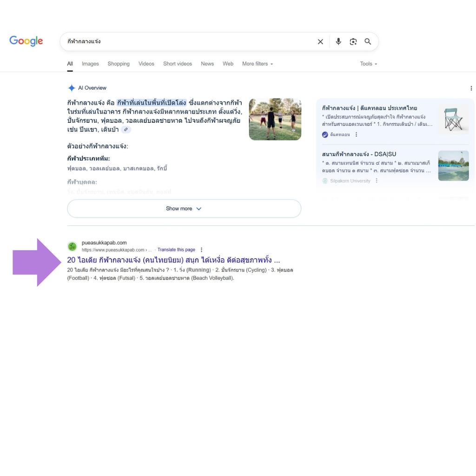Click the magnifying glass search icon

(368, 42)
